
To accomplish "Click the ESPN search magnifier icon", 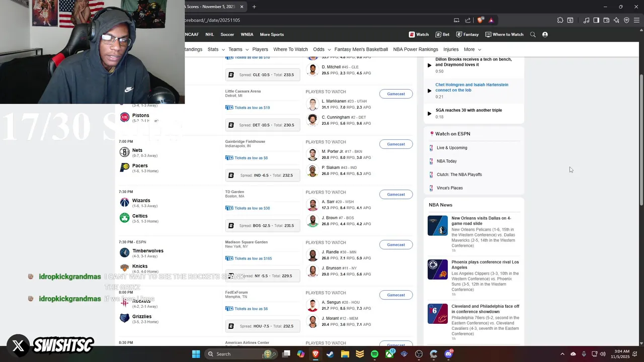I will click(x=533, y=34).
